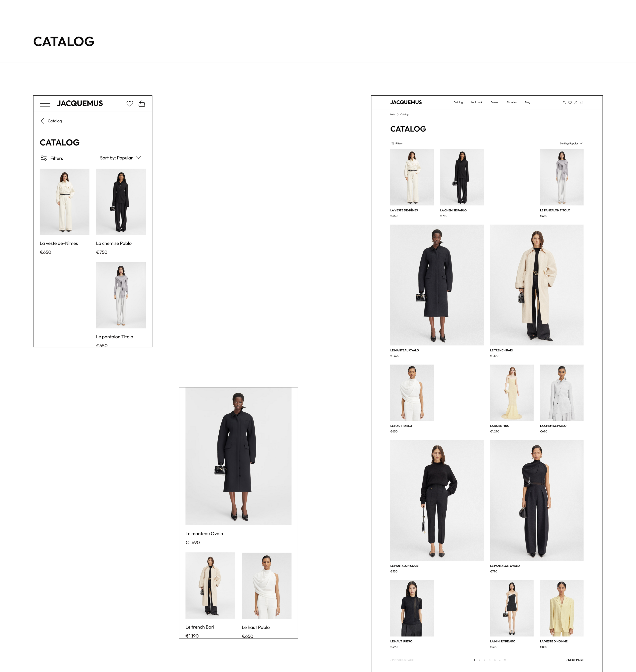Select the Buyers navigation item
636x672 pixels.
[x=494, y=102]
